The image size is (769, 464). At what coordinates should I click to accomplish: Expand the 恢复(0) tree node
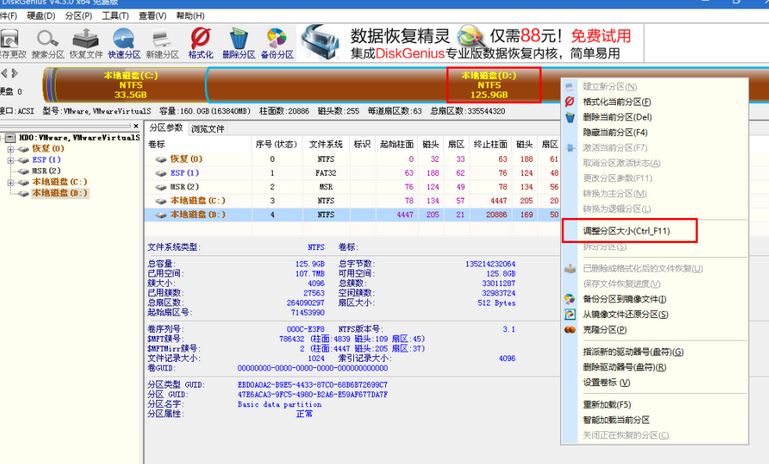10,148
